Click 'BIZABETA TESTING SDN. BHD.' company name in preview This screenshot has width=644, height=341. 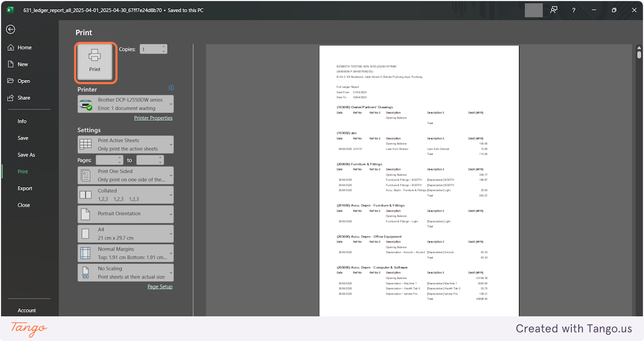(x=357, y=66)
